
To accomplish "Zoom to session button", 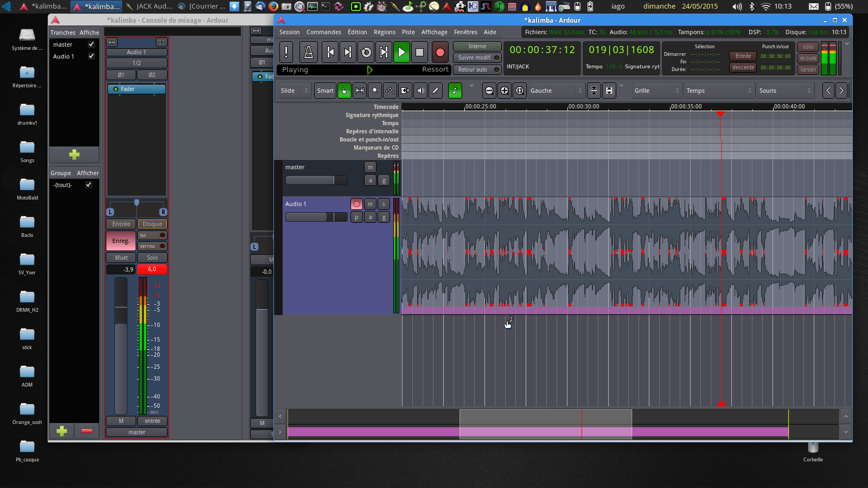I will 520,91.
